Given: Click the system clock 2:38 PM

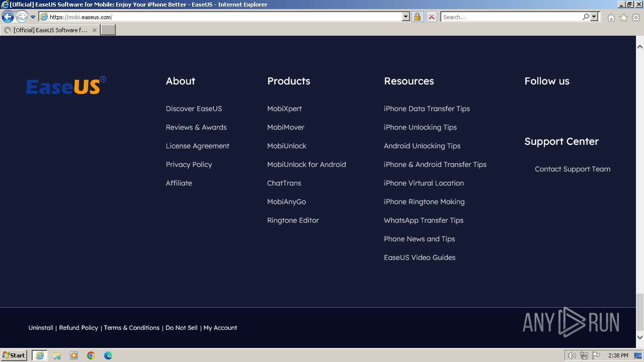Looking at the screenshot, I should click(x=618, y=355).
